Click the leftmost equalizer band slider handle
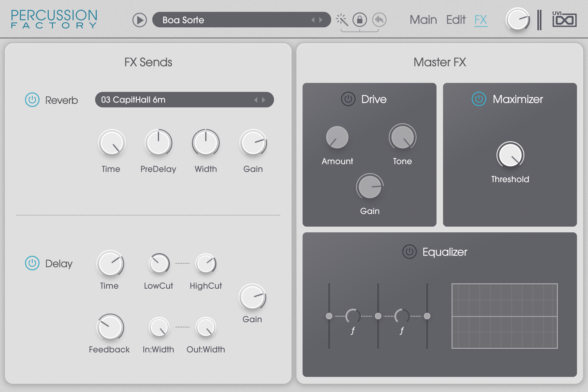The width and height of the screenshot is (588, 392). pos(329,316)
